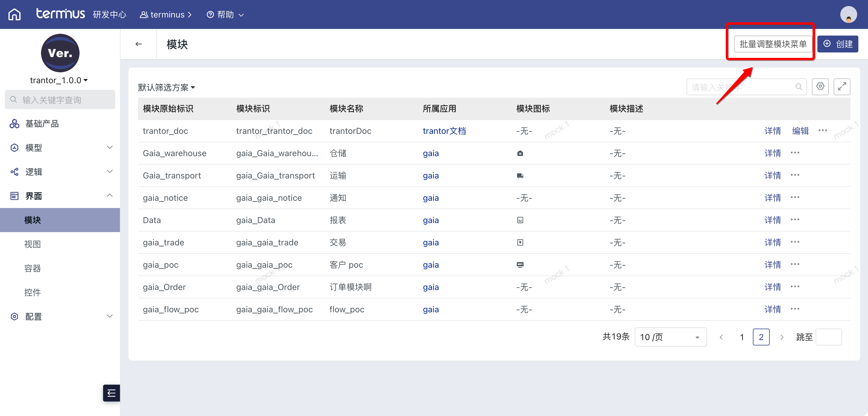
Task: Open the 帮助 help dropdown
Action: click(x=225, y=14)
